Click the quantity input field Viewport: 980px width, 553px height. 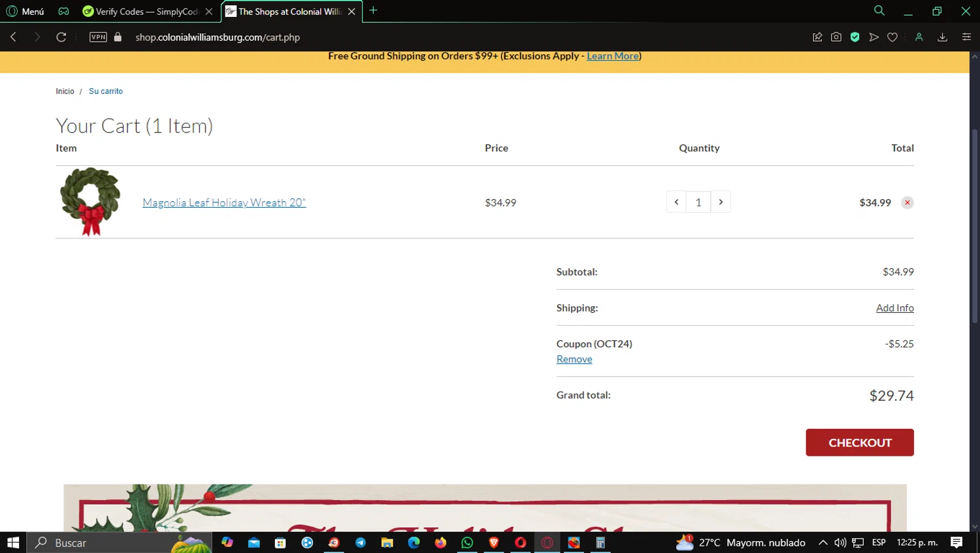pos(698,202)
